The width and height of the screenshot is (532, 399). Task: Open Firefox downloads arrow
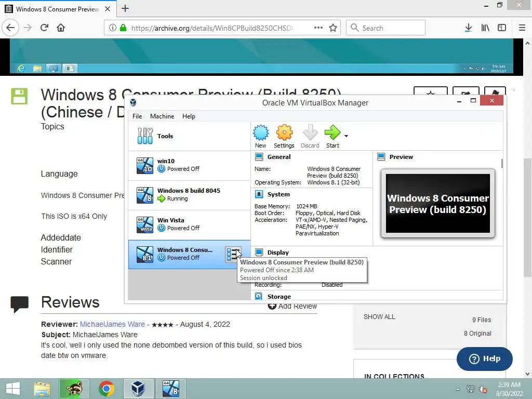468,28
